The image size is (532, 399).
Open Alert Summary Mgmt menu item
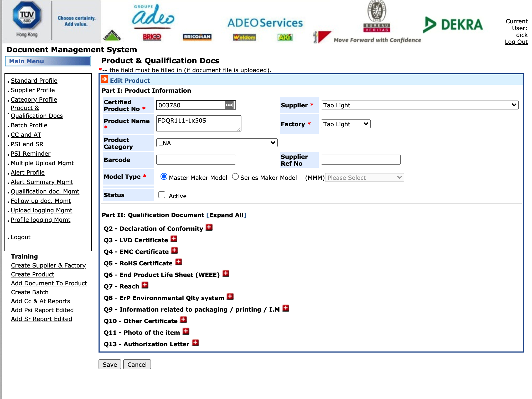coord(42,182)
